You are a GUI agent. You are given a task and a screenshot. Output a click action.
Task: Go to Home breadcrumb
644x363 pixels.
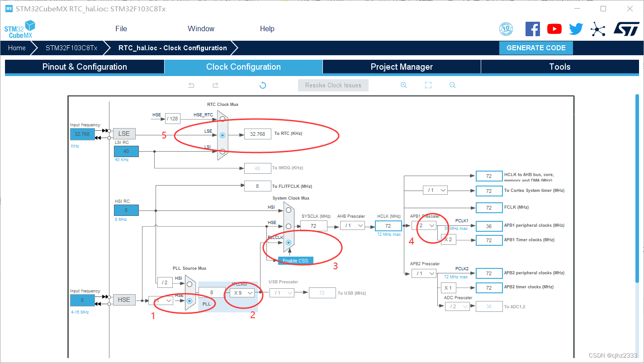tap(17, 48)
